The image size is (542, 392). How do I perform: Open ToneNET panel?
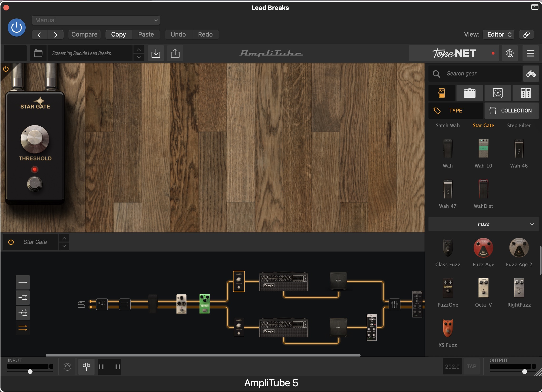(454, 53)
